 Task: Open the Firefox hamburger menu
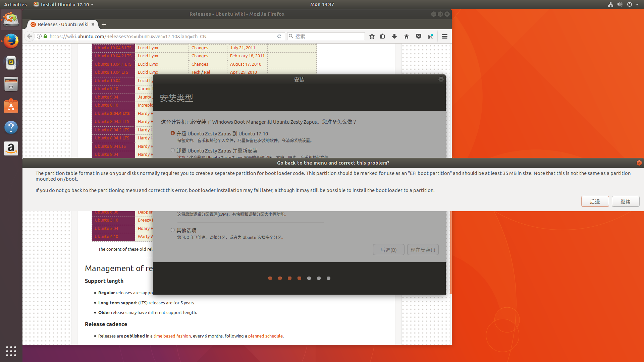coord(445,36)
